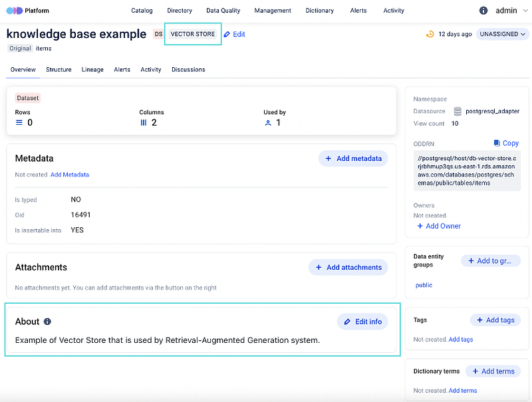Click the postgresql_adapter datasource name
The width and height of the screenshot is (532, 402).
point(492,111)
